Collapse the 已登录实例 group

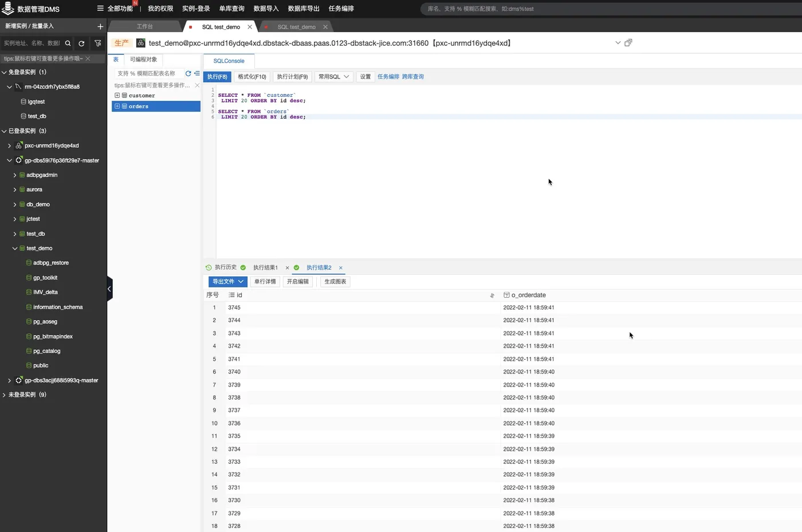point(4,131)
